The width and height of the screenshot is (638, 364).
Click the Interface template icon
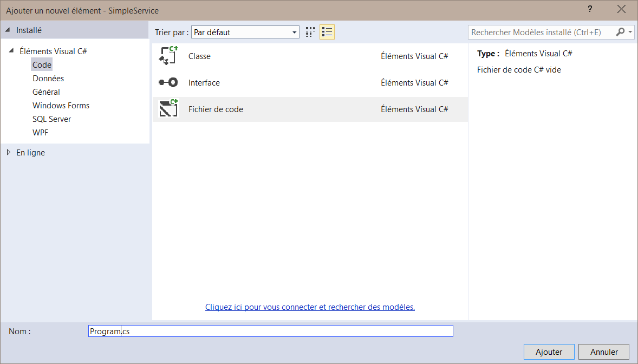click(168, 83)
